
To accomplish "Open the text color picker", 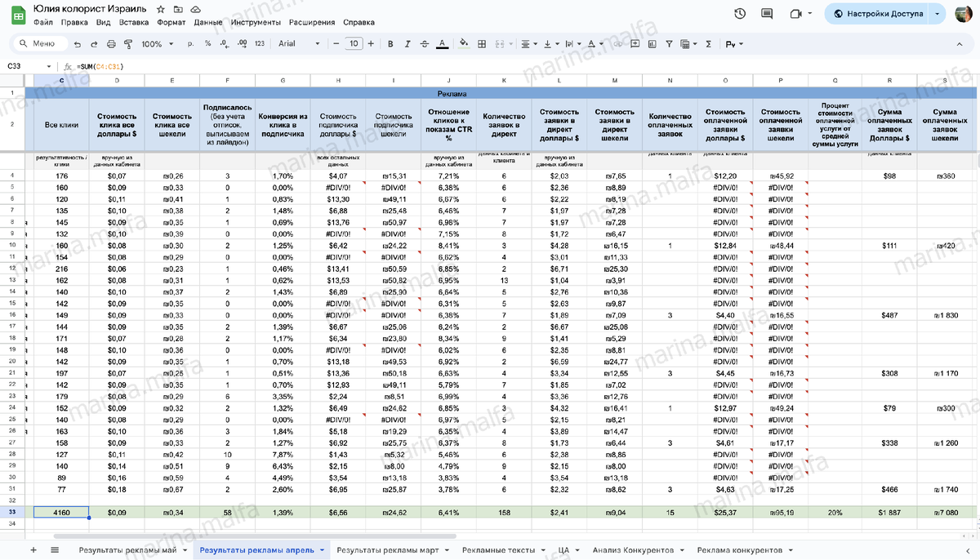I will coord(442,44).
